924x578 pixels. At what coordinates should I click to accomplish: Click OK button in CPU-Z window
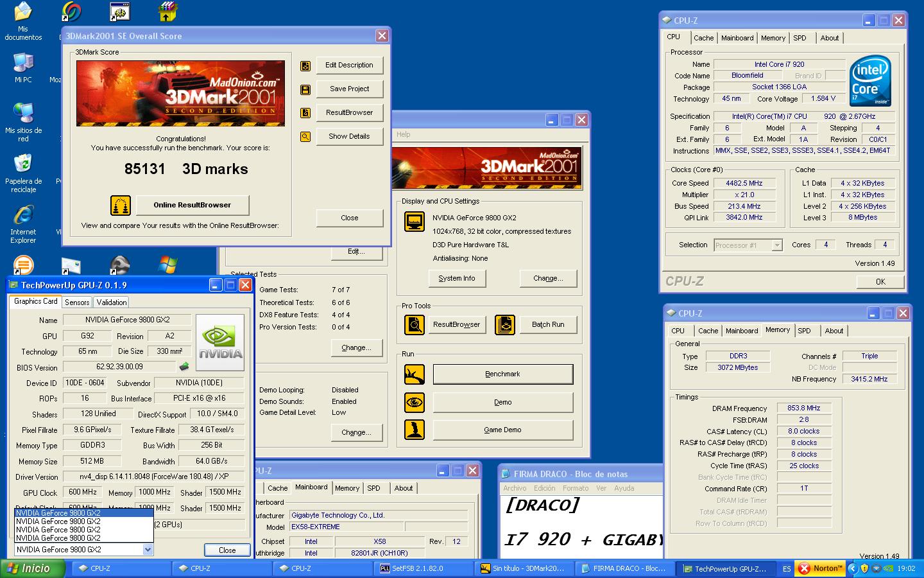880,282
